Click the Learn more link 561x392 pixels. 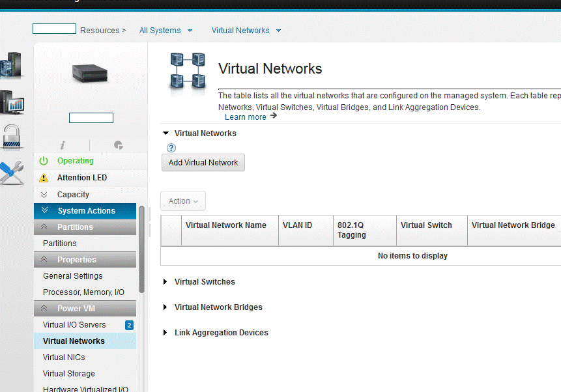click(x=245, y=117)
